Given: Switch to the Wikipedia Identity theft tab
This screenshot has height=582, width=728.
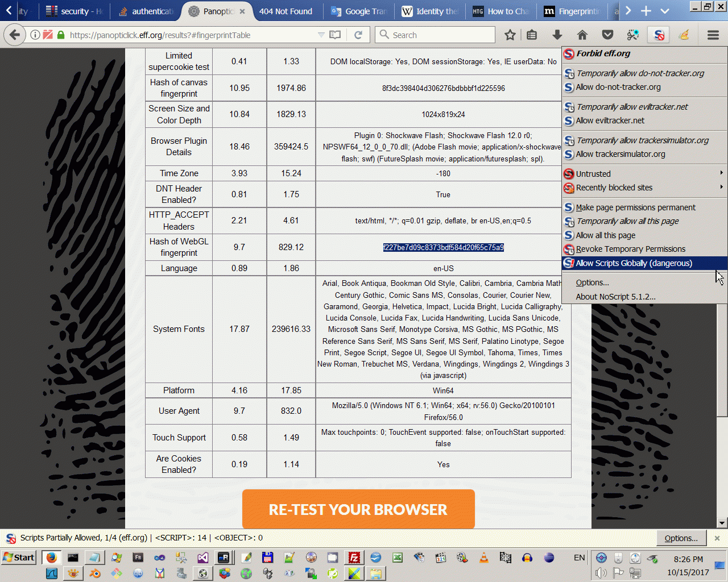Looking at the screenshot, I should click(430, 11).
